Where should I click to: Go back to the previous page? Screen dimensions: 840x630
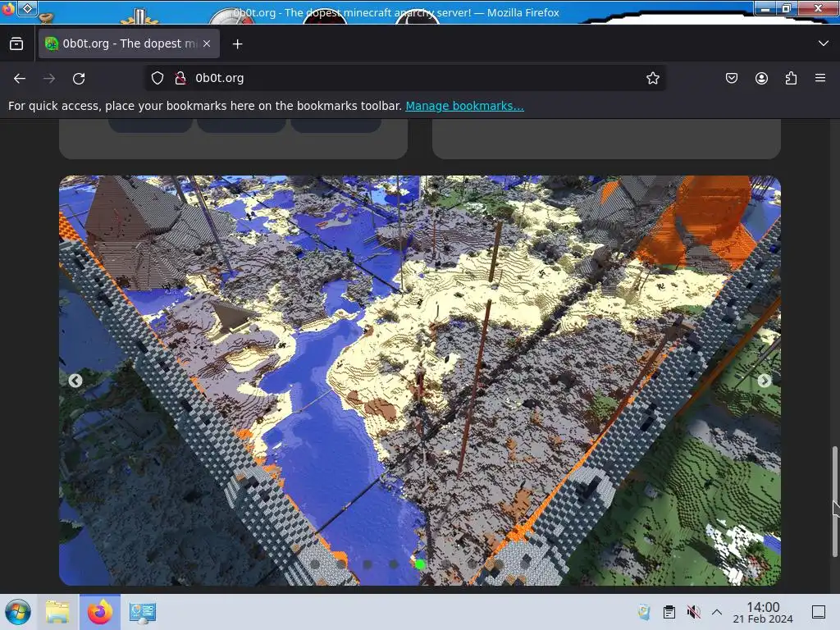click(20, 78)
